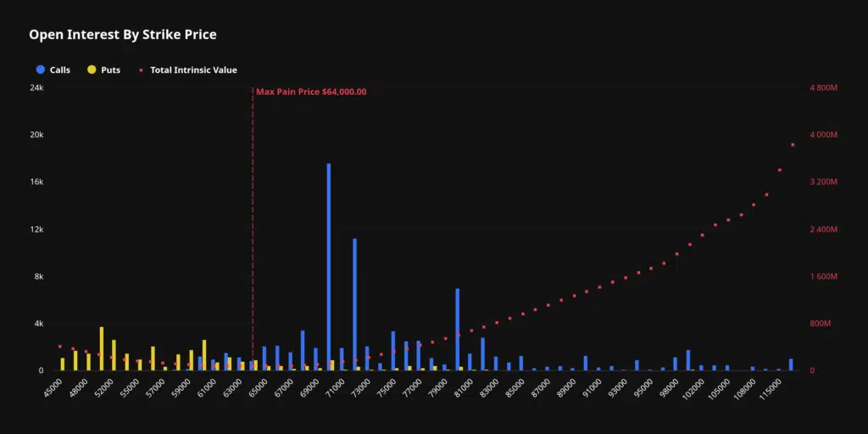The height and width of the screenshot is (434, 868).
Task: Toggle the Calls series in the legend
Action: (53, 70)
